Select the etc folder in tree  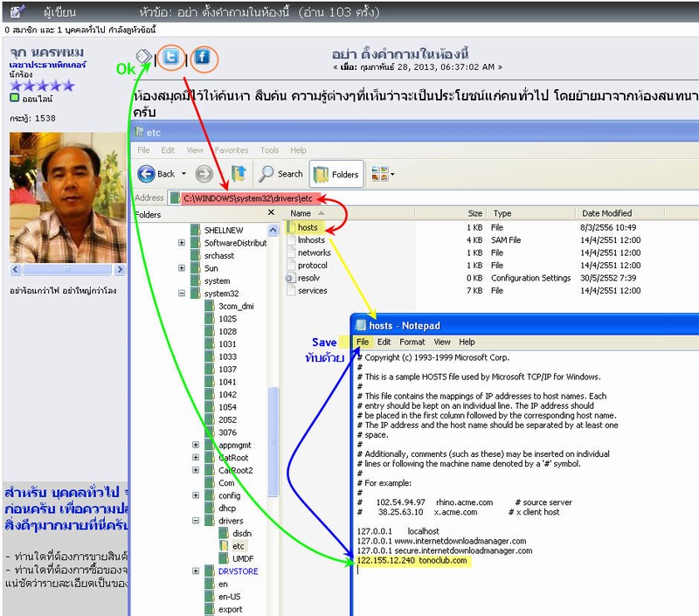tap(232, 546)
